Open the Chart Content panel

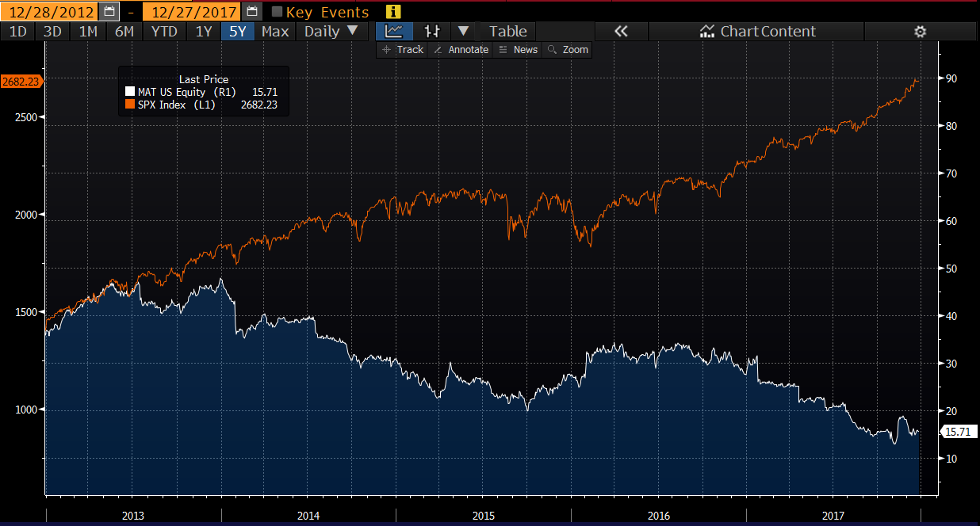click(757, 32)
